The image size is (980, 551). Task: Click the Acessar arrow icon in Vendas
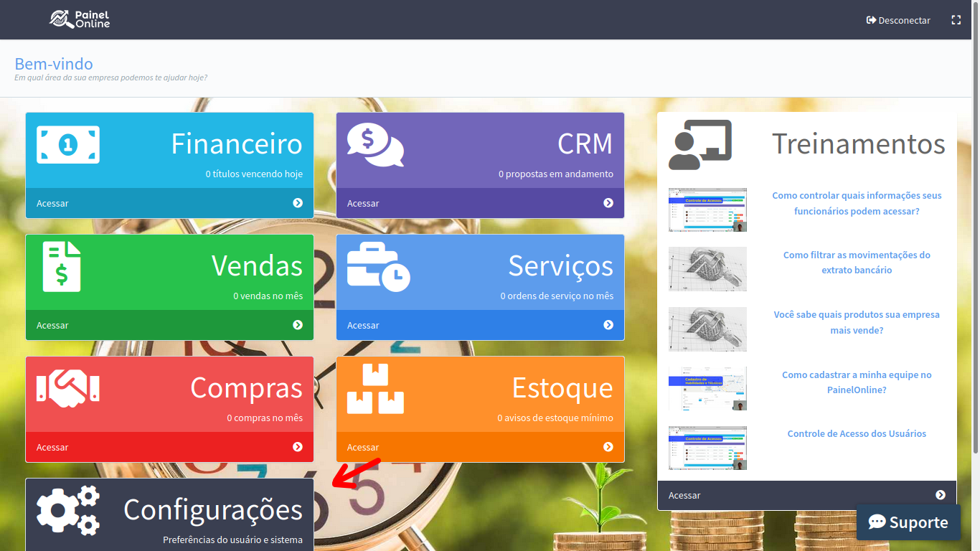click(298, 325)
